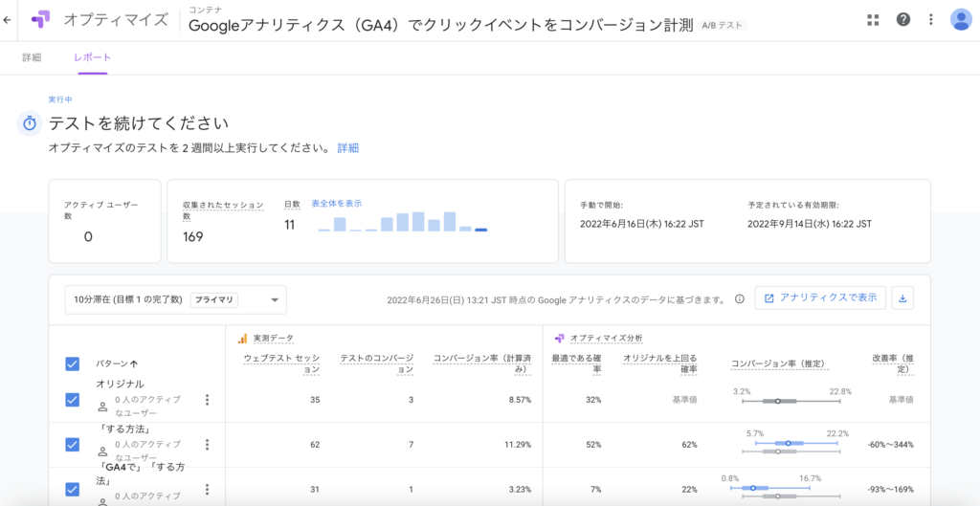The width and height of the screenshot is (980, 506).
Task: Toggle the select-all パターン header checkbox
Action: [x=73, y=363]
